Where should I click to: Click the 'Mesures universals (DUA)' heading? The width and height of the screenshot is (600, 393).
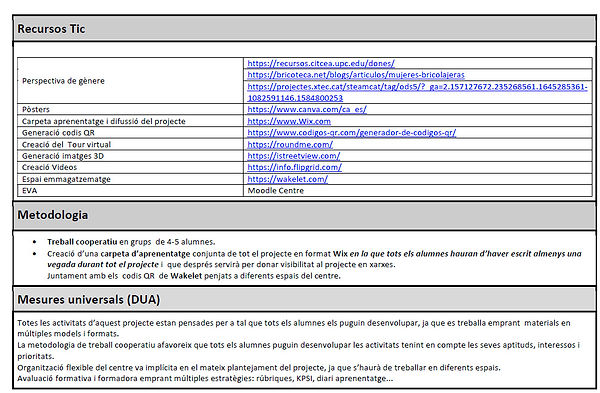click(89, 299)
